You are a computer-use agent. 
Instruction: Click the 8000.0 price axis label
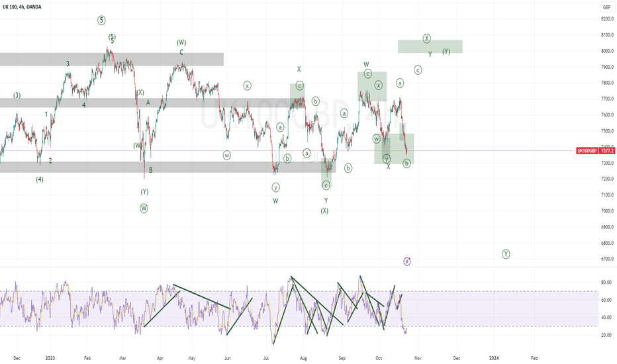607,51
